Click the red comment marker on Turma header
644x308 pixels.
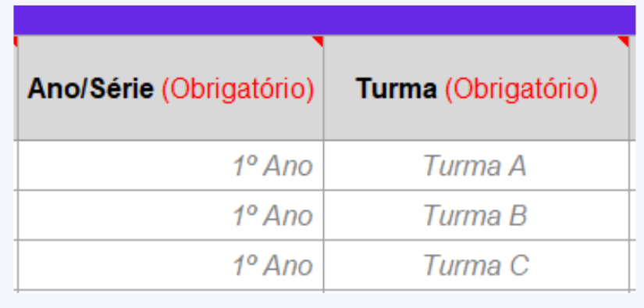click(x=624, y=41)
